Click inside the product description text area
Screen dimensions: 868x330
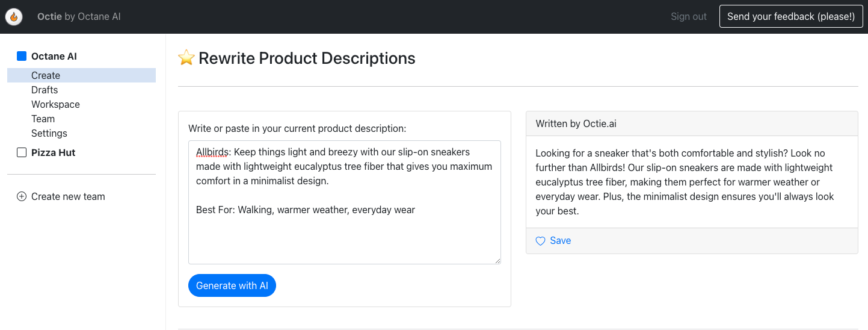pyautogui.click(x=345, y=202)
